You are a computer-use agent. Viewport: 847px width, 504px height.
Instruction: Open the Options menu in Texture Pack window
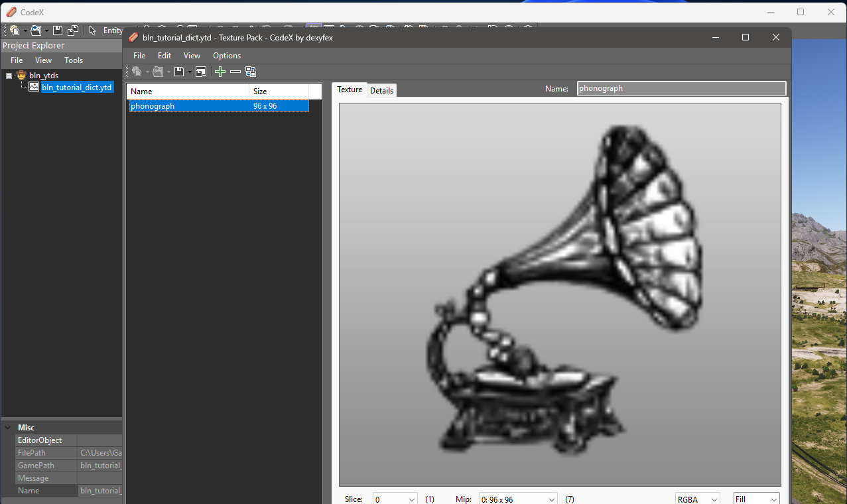tap(227, 56)
